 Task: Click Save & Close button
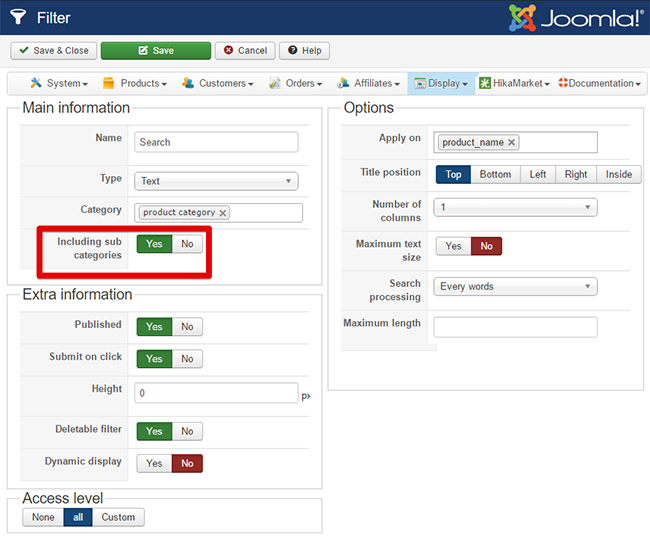coord(53,51)
